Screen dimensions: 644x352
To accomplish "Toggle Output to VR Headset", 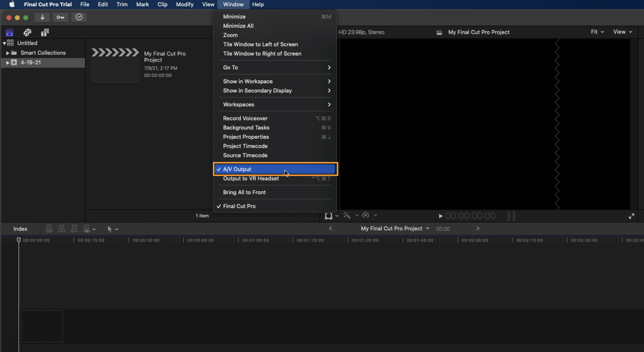I will click(x=251, y=178).
